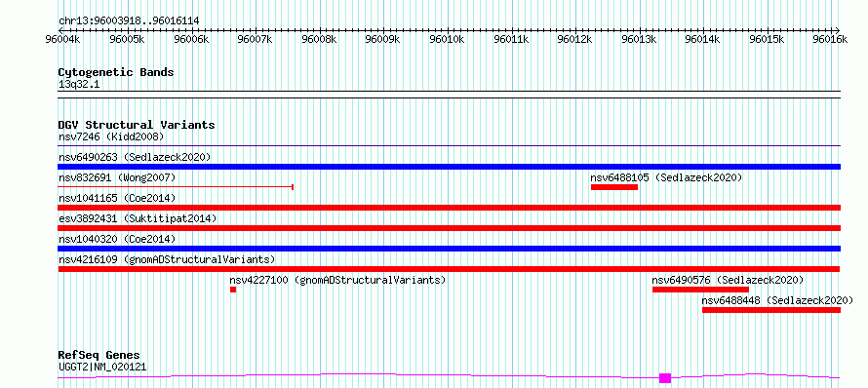Click the 96004k ruler tick label

pyautogui.click(x=63, y=40)
